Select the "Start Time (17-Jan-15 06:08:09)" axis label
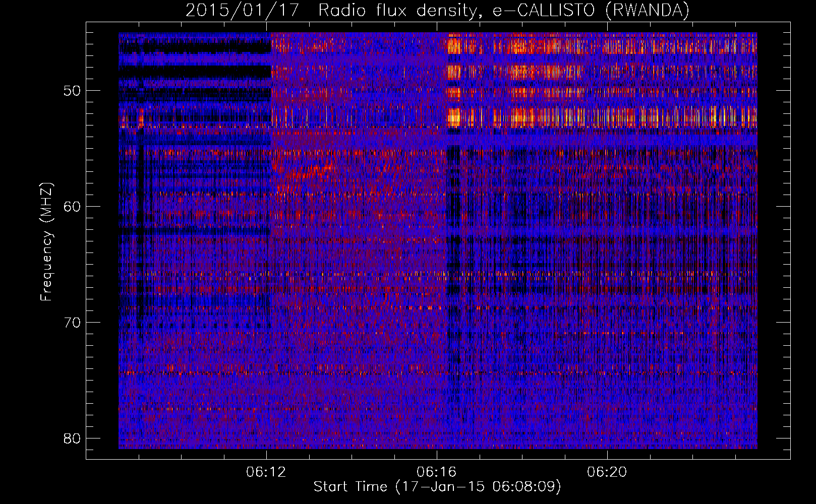 click(437, 487)
